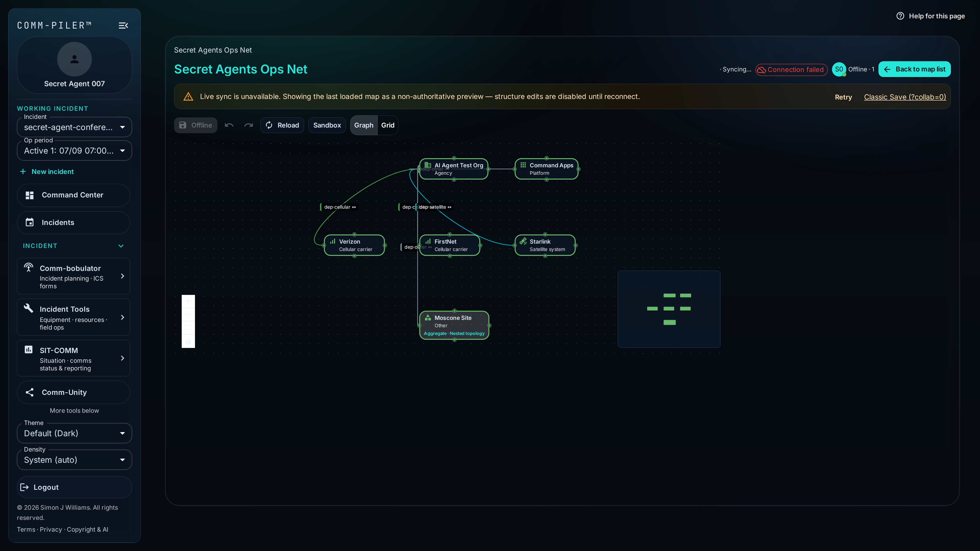Click the Incident Tools wrench icon
Image resolution: width=980 pixels, height=551 pixels.
[29, 308]
